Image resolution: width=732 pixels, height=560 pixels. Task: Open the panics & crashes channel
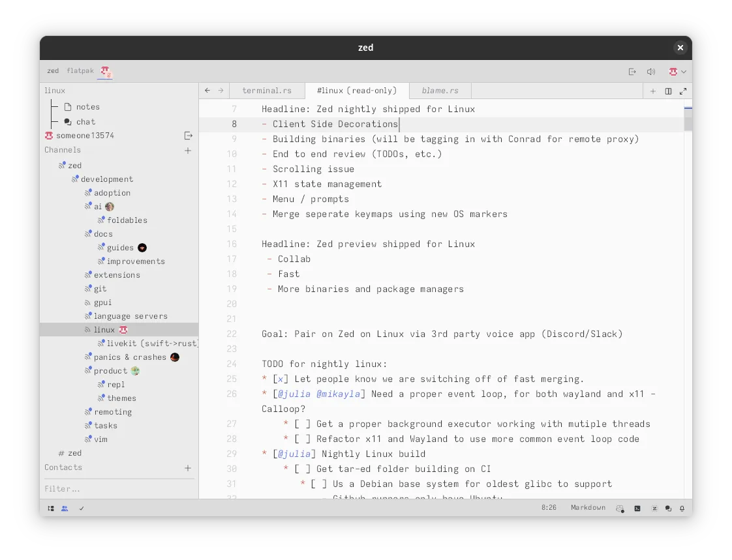(x=130, y=357)
